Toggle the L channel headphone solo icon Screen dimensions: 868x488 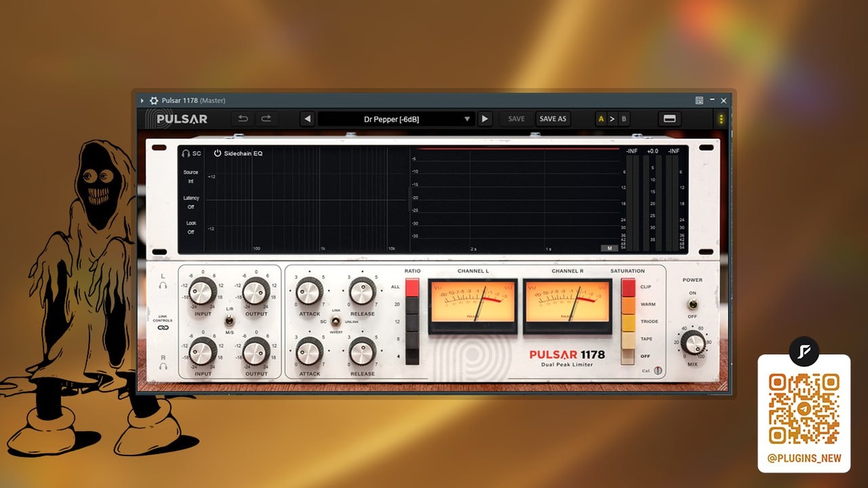163,286
